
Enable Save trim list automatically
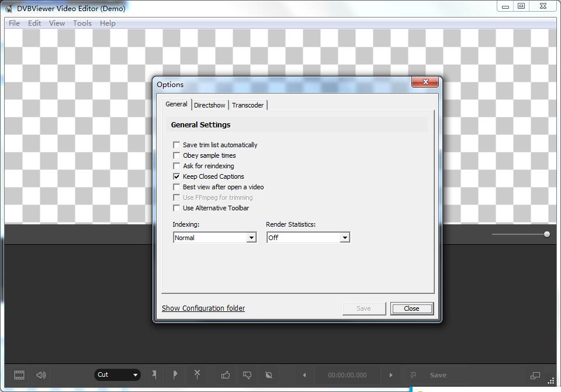tap(176, 145)
